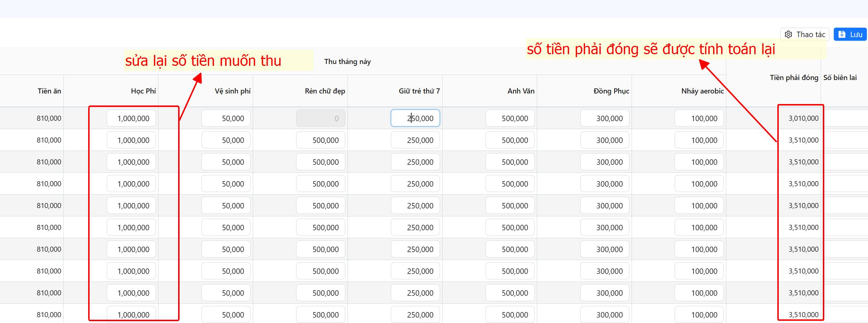The width and height of the screenshot is (868, 323).
Task: Click the Số biên lai input in first row
Action: 845,118
